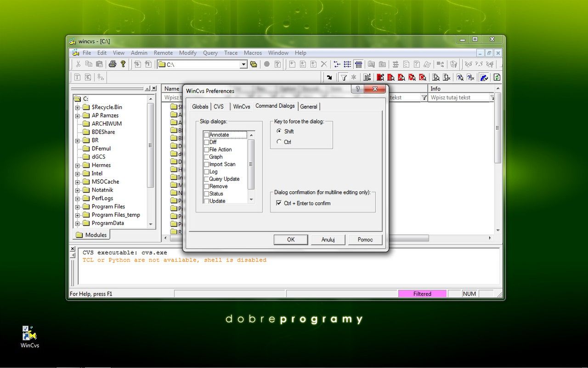Image resolution: width=588 pixels, height=368 pixels.
Task: Open the C:\ path dropdown arrow
Action: [x=244, y=65]
